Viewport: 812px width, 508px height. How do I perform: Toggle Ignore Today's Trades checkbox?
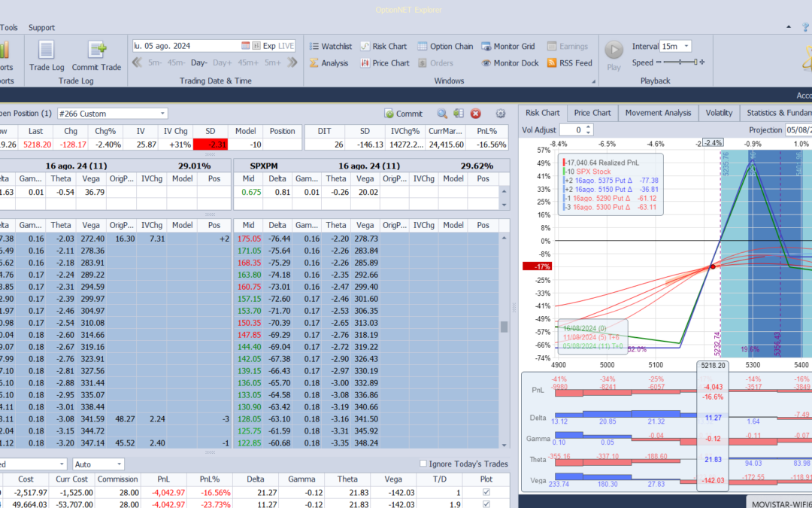[423, 464]
